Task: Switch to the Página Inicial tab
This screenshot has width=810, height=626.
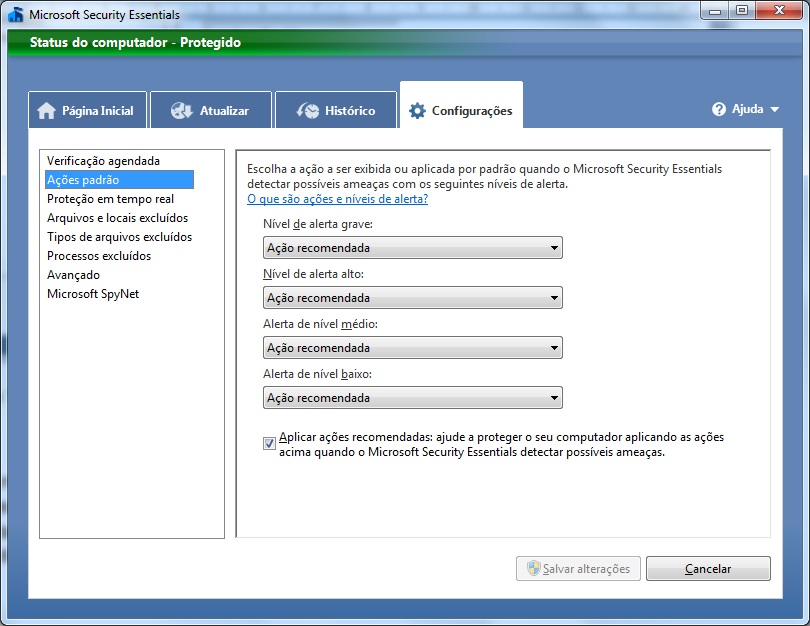Action: [x=88, y=110]
